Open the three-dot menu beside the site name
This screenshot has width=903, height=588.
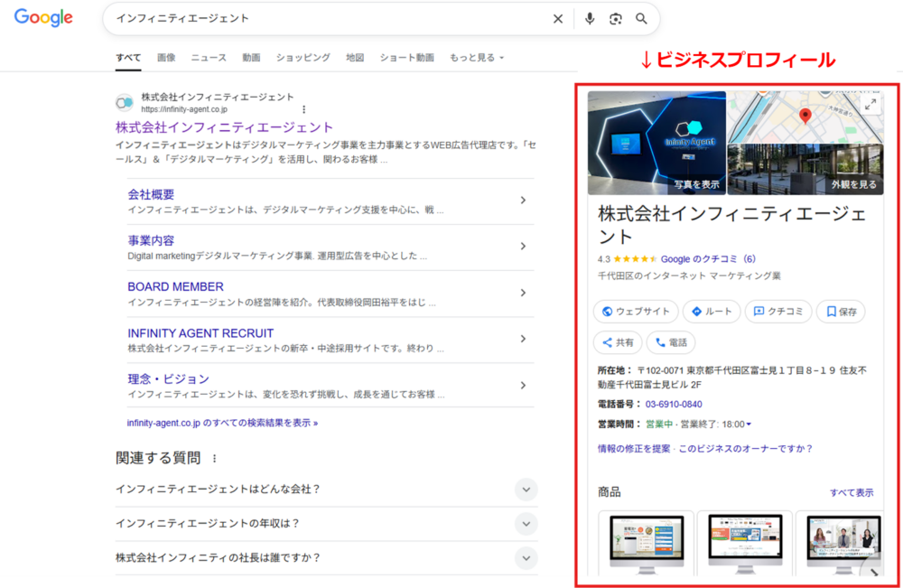303,109
